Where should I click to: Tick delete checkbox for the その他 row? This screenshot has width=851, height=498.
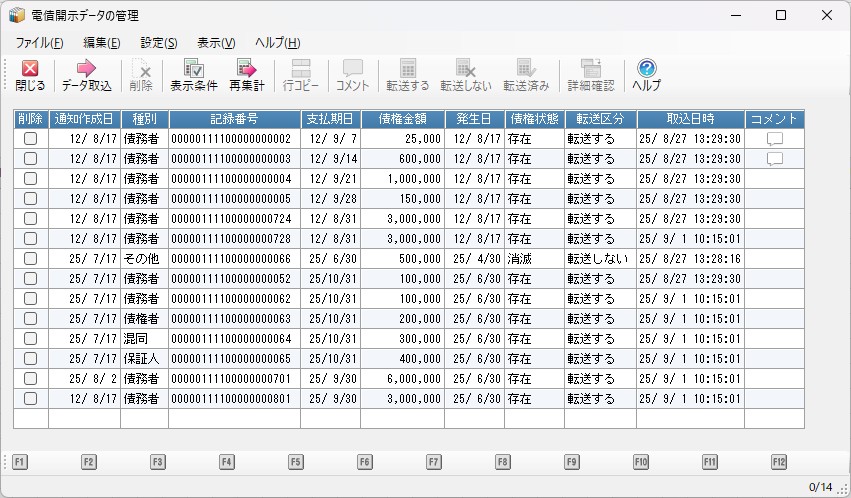30,258
